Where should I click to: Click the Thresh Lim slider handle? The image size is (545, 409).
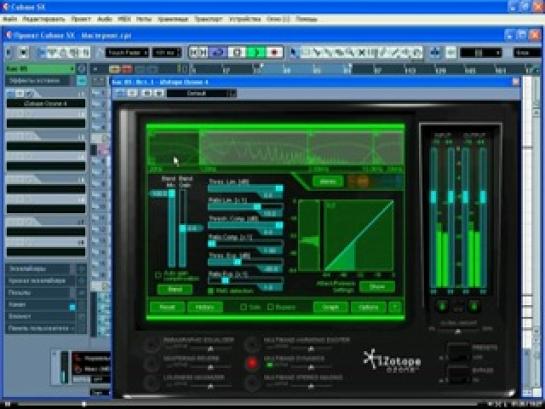point(279,188)
